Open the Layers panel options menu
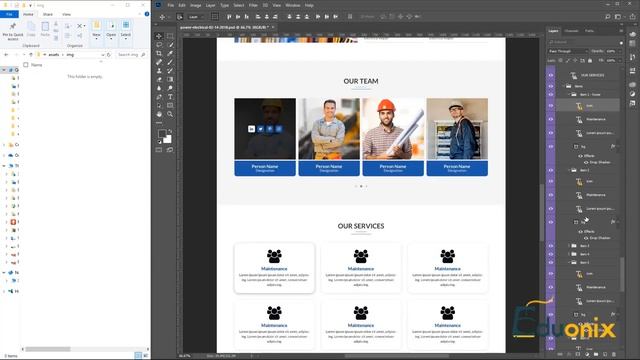The height and width of the screenshot is (360, 640). pyautogui.click(x=621, y=31)
